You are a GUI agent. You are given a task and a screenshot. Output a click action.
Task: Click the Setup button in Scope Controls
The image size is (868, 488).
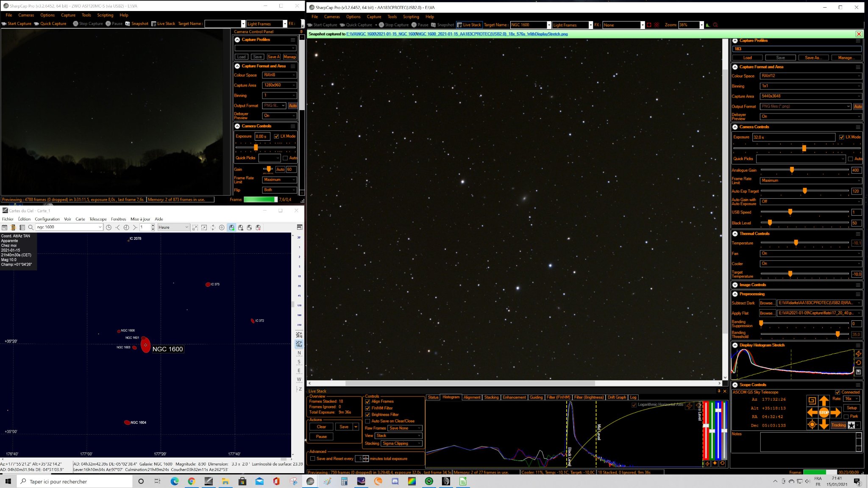tap(852, 408)
